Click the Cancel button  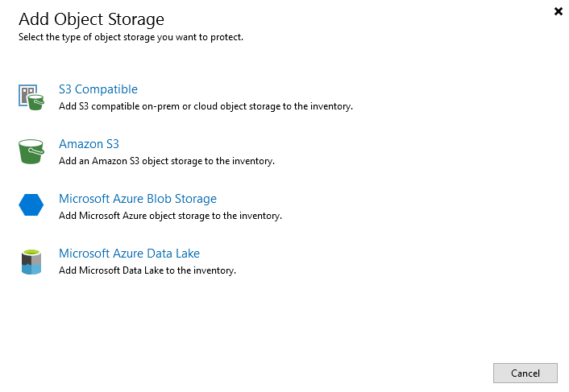pyautogui.click(x=525, y=373)
